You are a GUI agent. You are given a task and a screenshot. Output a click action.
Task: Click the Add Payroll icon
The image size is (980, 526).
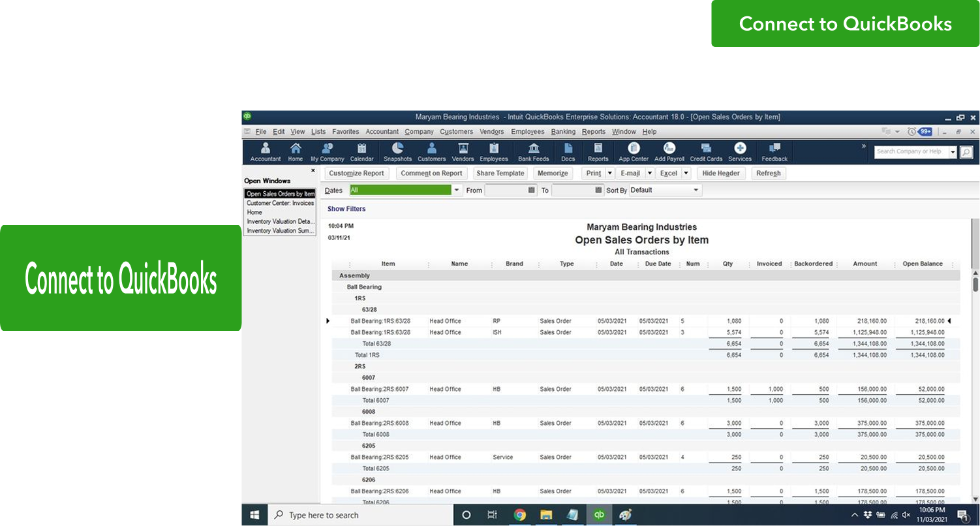pos(669,152)
